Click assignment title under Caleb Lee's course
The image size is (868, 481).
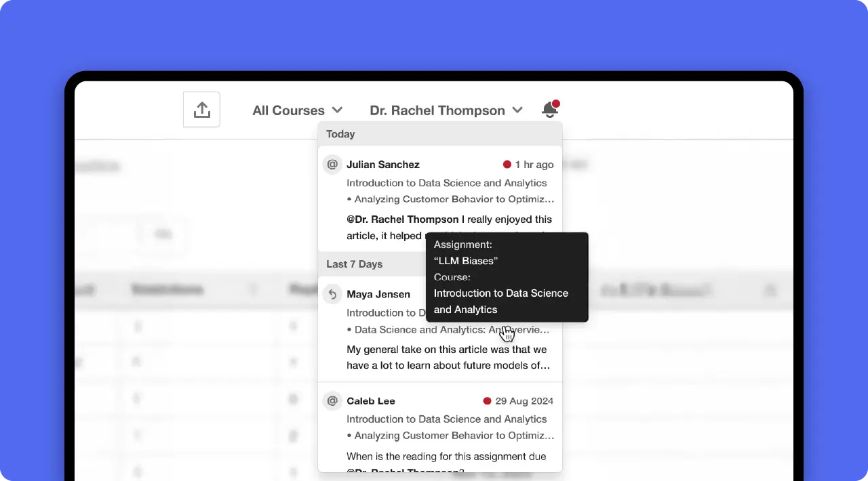[x=450, y=436]
